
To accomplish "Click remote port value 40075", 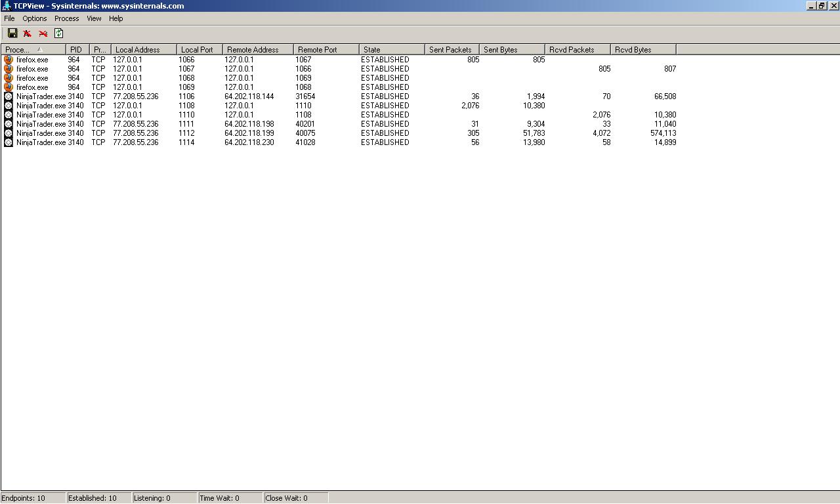I will coord(305,133).
